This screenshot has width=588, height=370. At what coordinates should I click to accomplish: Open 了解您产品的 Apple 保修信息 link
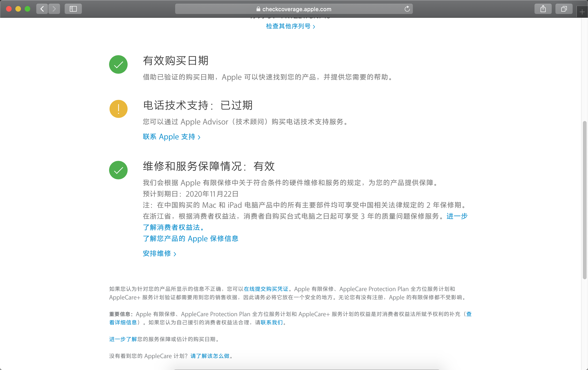pyautogui.click(x=190, y=239)
